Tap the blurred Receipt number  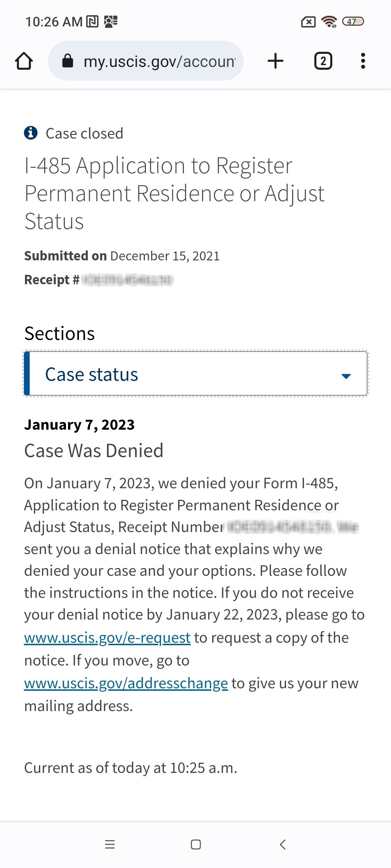pyautogui.click(x=127, y=280)
